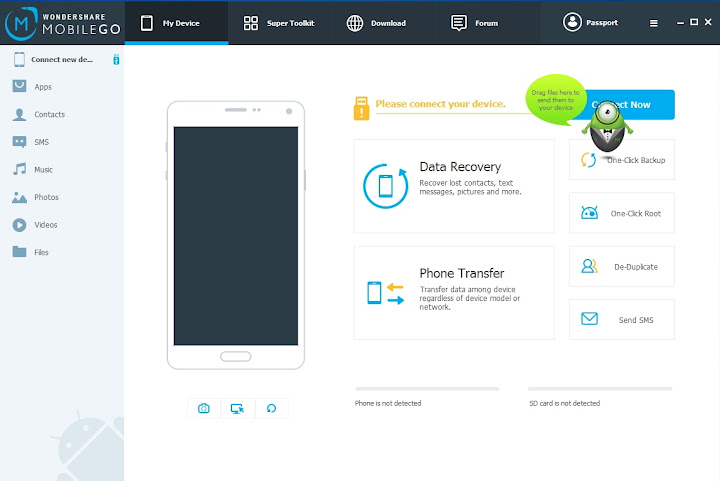Click the Photos mountain icon
This screenshot has width=720, height=481.
pos(19,197)
